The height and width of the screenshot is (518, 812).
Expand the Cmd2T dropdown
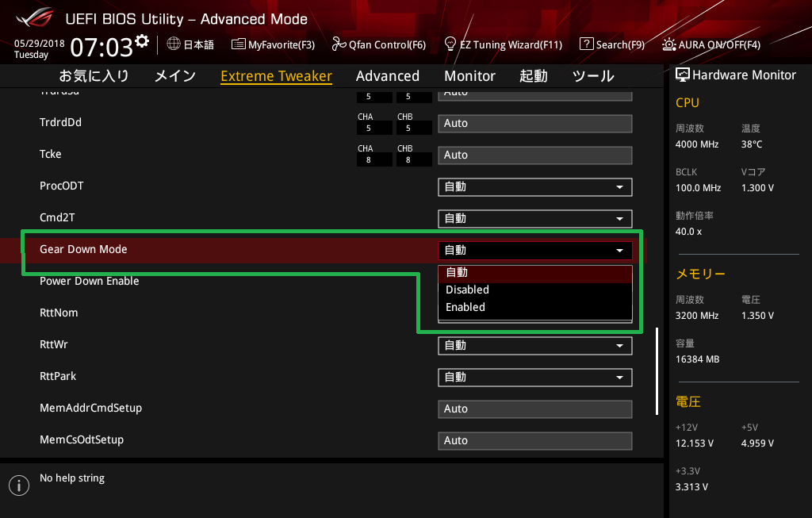(x=535, y=219)
